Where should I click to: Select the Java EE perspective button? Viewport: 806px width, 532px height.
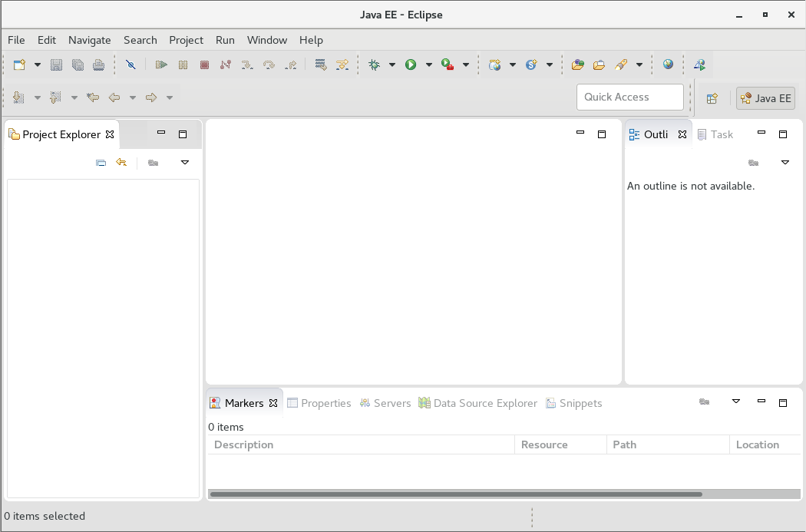coord(766,98)
